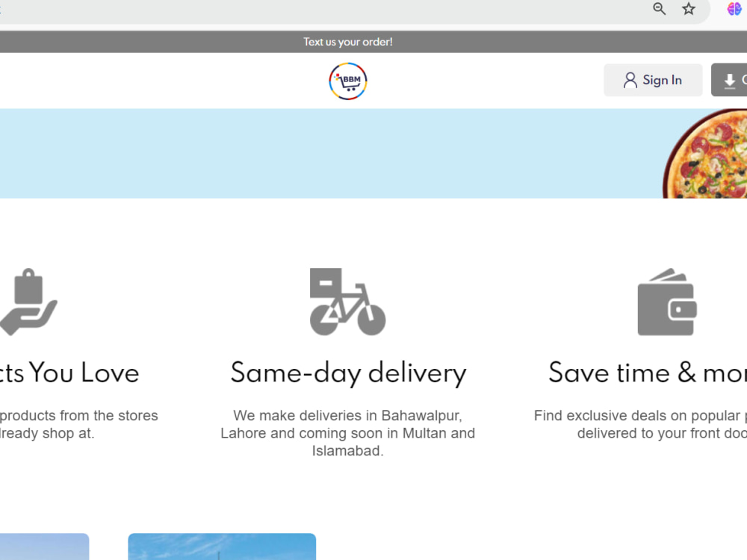Click the delivery bicycle icon

point(348,302)
